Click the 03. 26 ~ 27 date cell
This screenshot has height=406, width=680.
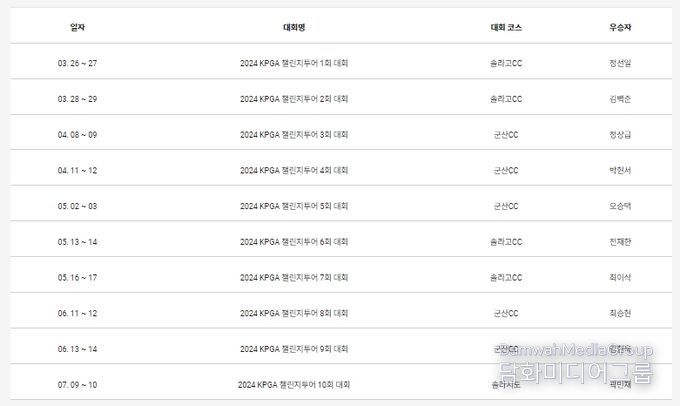coord(77,63)
